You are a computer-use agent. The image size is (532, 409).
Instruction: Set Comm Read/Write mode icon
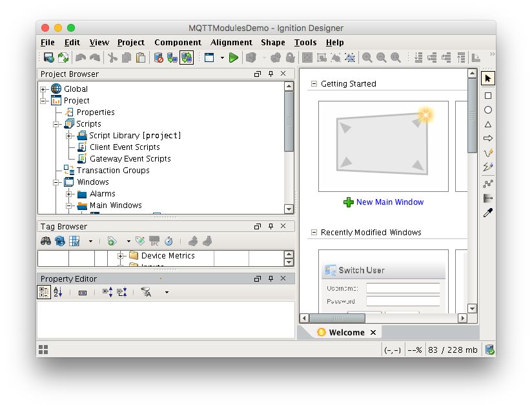point(187,58)
